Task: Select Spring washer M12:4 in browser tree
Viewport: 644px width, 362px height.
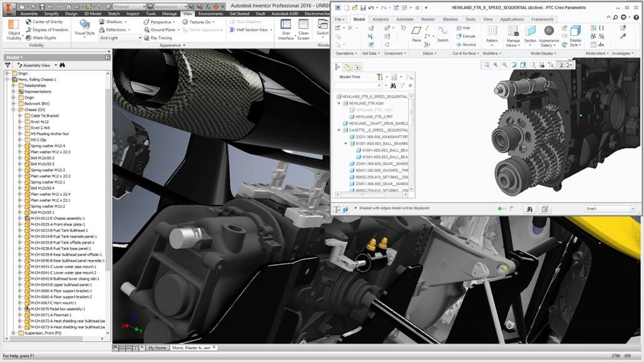Action: click(x=48, y=146)
